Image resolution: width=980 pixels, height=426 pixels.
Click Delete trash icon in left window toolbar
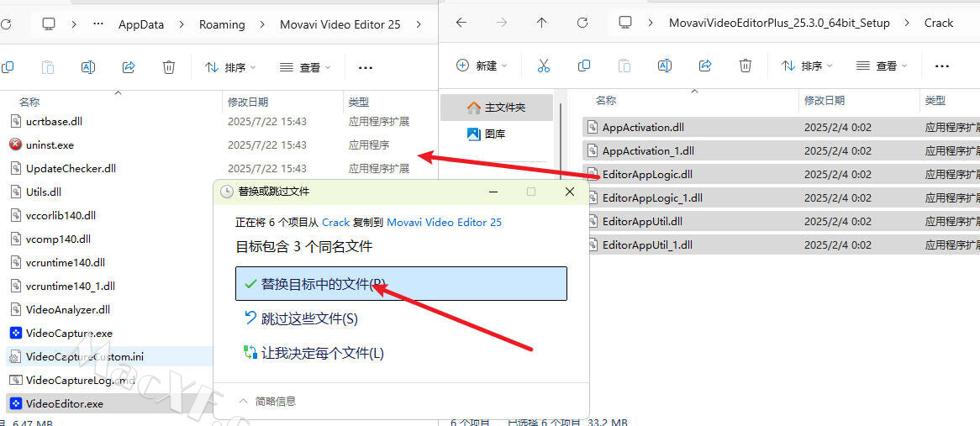tap(169, 67)
